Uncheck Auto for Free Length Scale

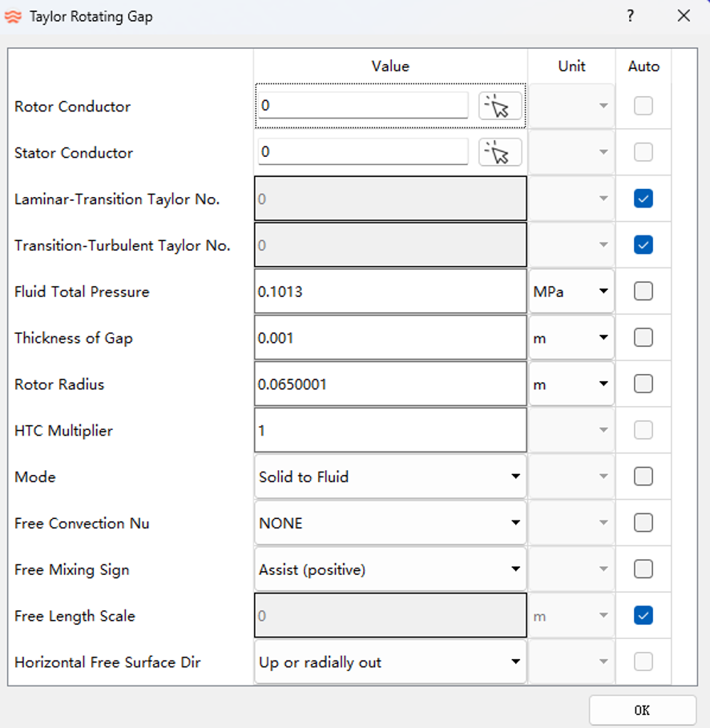tap(643, 616)
